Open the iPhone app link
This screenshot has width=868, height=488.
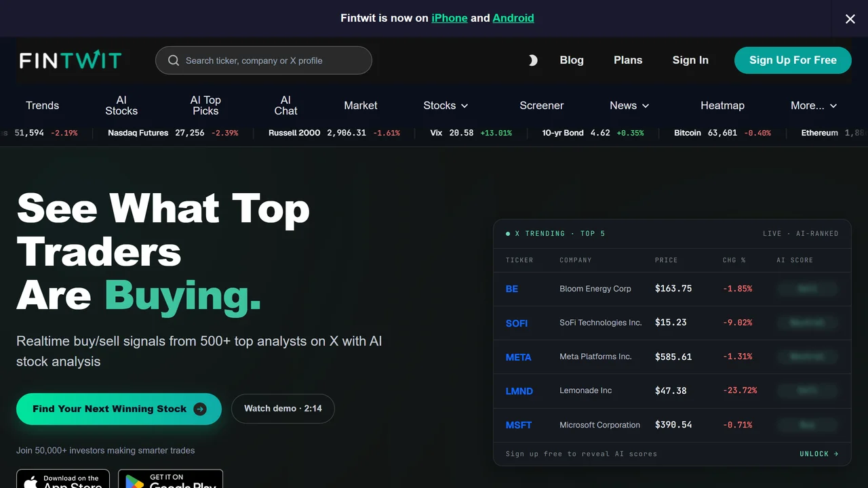(x=450, y=18)
